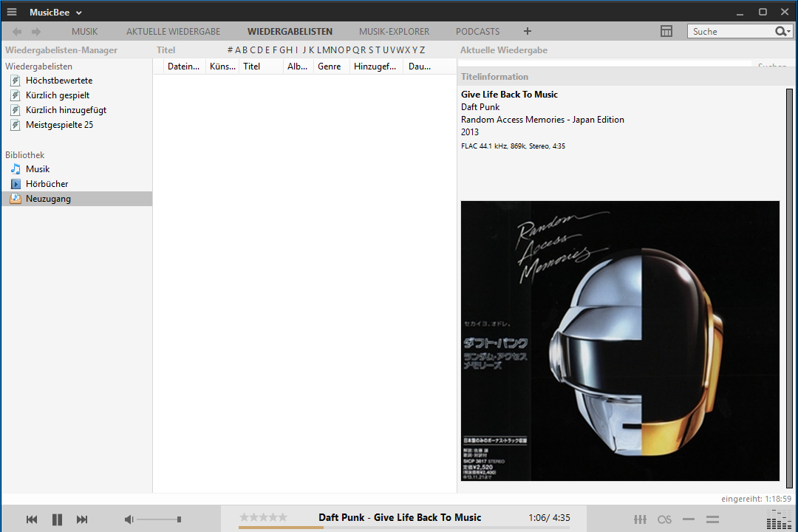
Task: Seek within the orange playback progress bar
Action: click(404, 528)
